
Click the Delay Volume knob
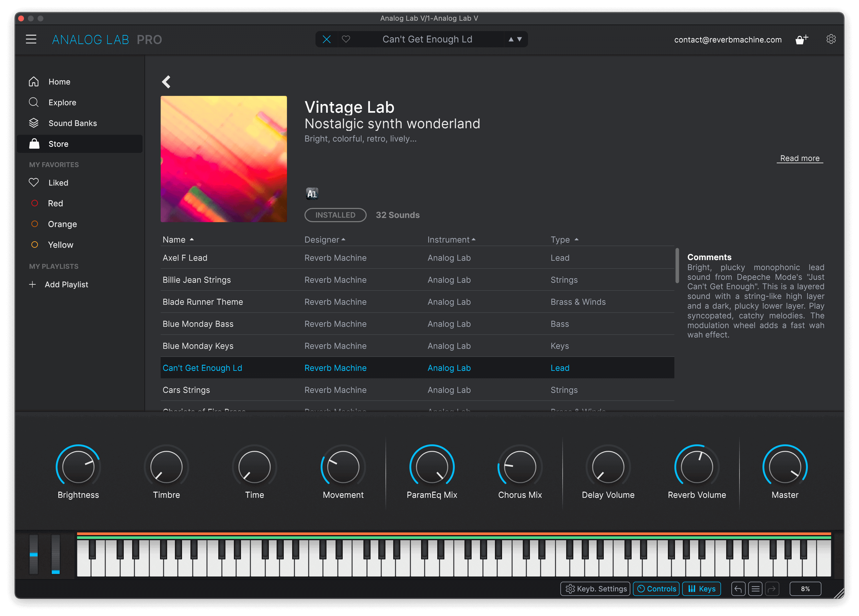(608, 466)
